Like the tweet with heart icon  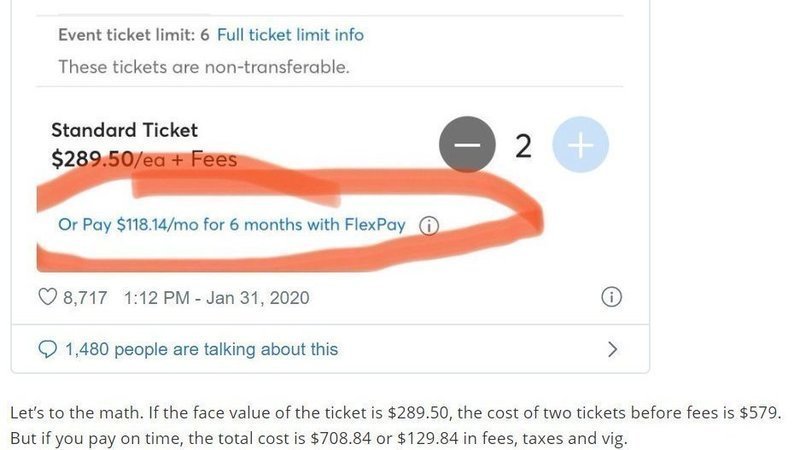click(45, 297)
